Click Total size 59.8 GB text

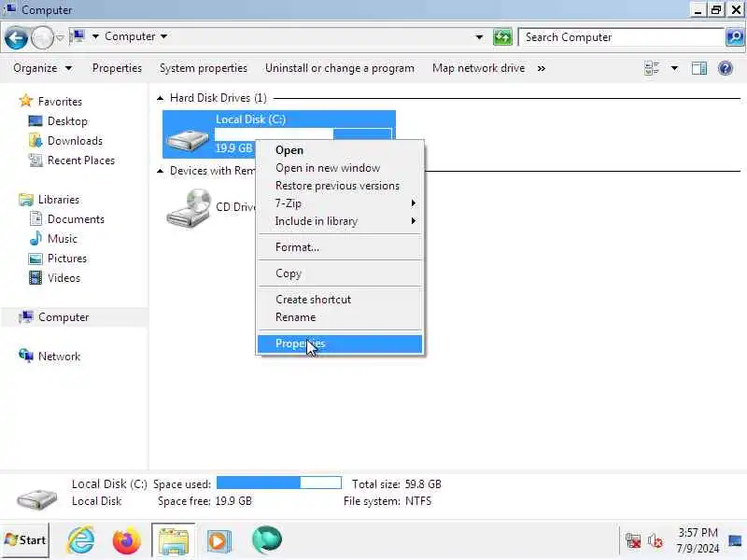click(396, 484)
